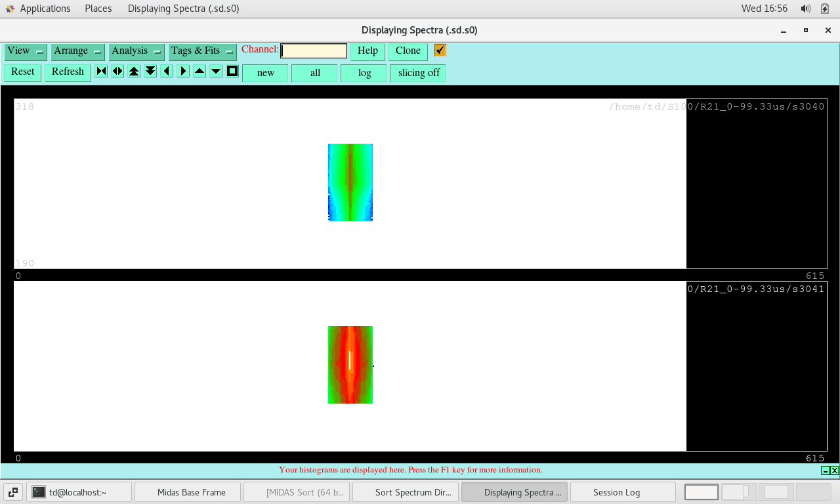This screenshot has height=504, width=840.
Task: Switch to the Midas Base Frame window
Action: pyautogui.click(x=188, y=492)
